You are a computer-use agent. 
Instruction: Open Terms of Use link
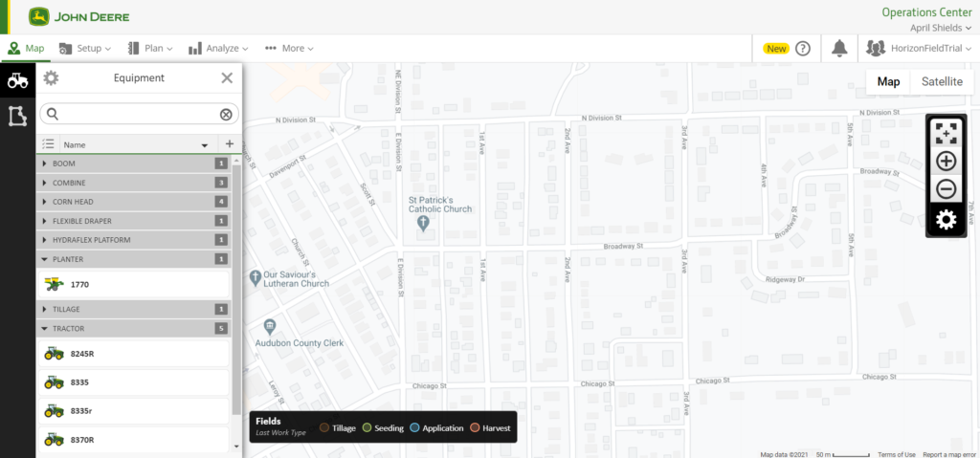[896, 454]
